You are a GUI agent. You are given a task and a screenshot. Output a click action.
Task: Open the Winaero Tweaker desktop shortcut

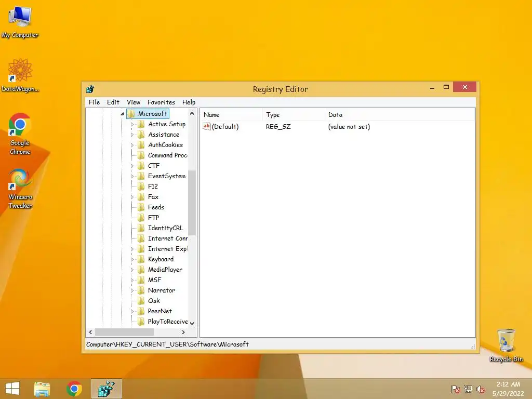(20, 188)
